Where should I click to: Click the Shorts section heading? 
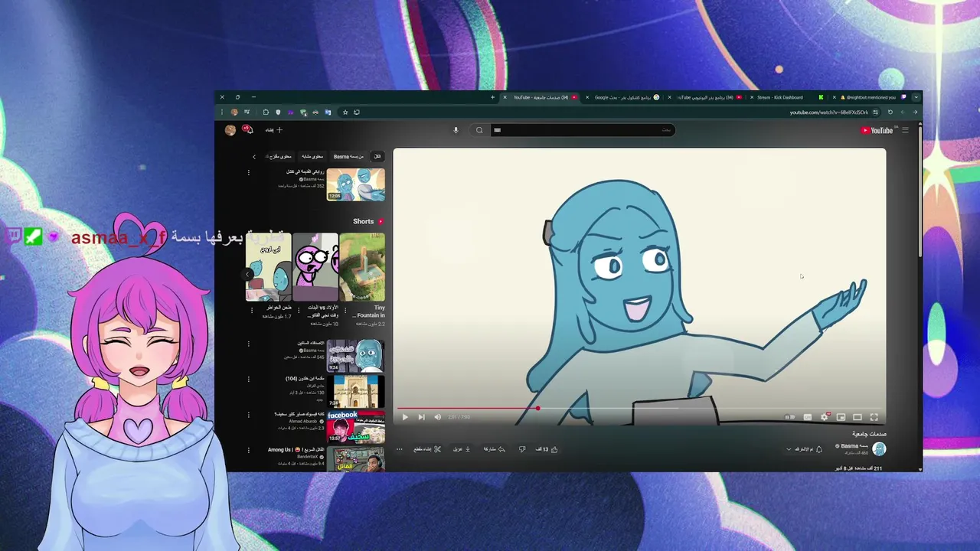(364, 221)
